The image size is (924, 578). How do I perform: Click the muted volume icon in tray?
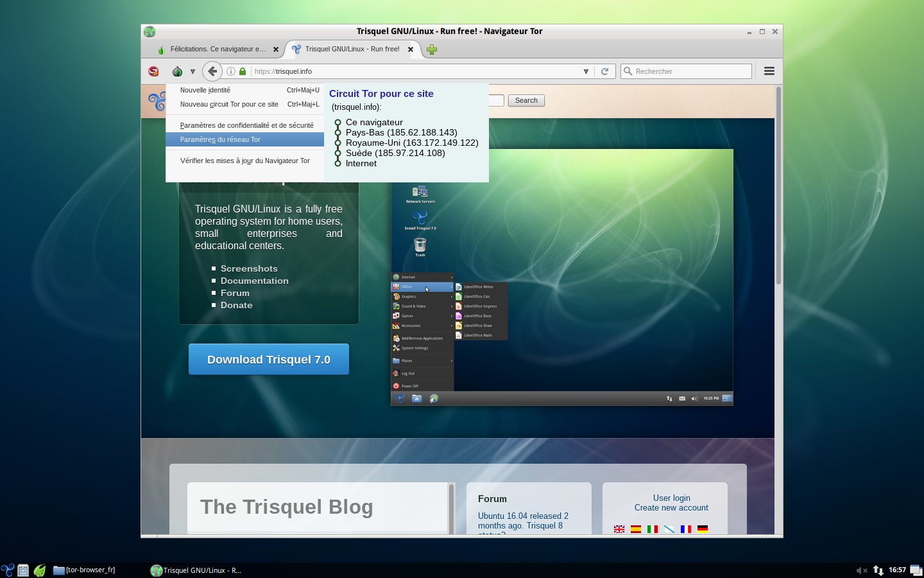(x=861, y=570)
